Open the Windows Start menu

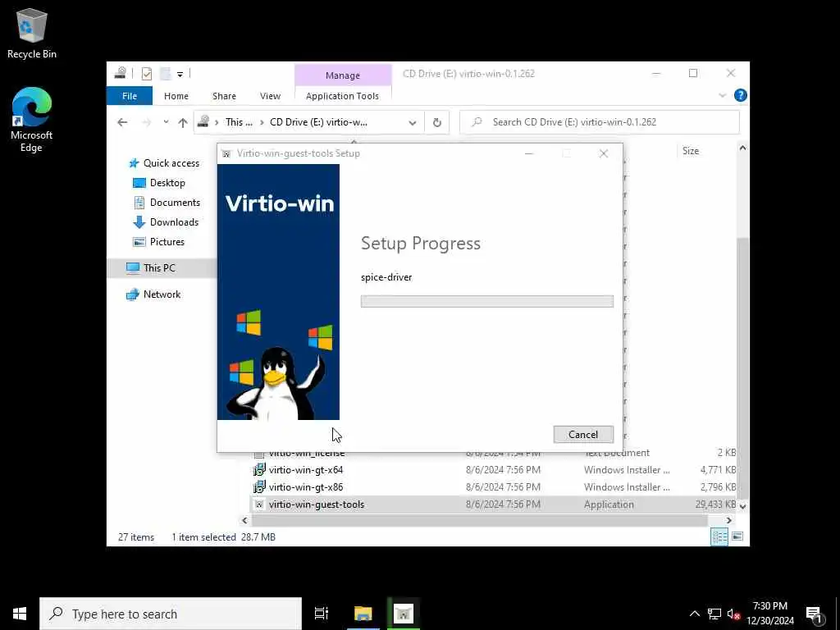click(20, 614)
